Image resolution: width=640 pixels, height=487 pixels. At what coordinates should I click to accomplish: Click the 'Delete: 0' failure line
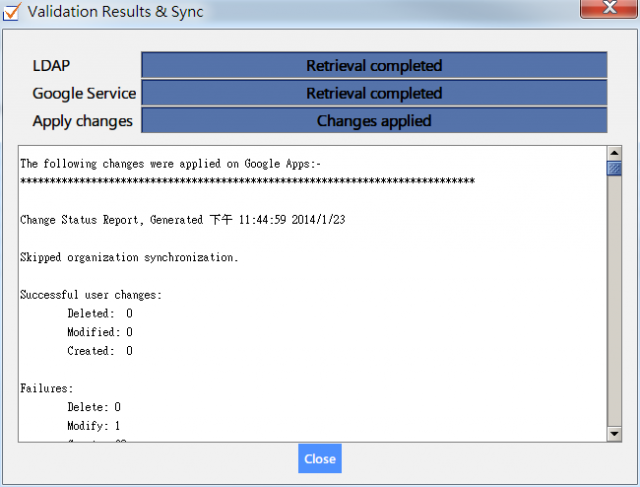coord(94,407)
